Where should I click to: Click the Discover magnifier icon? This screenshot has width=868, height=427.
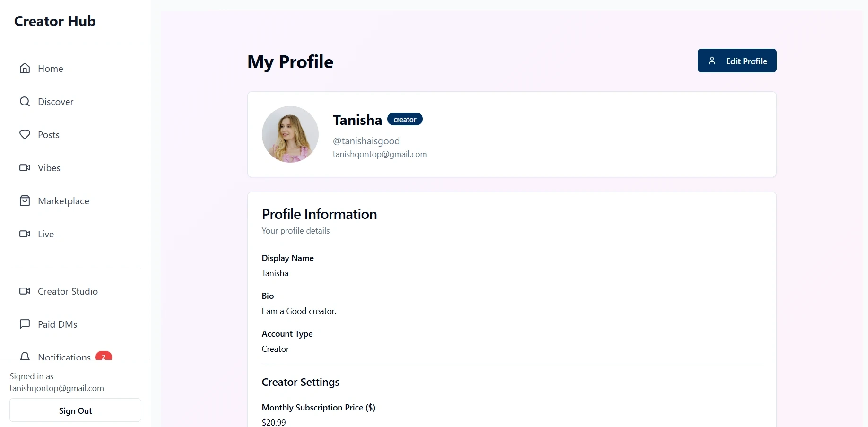click(25, 102)
